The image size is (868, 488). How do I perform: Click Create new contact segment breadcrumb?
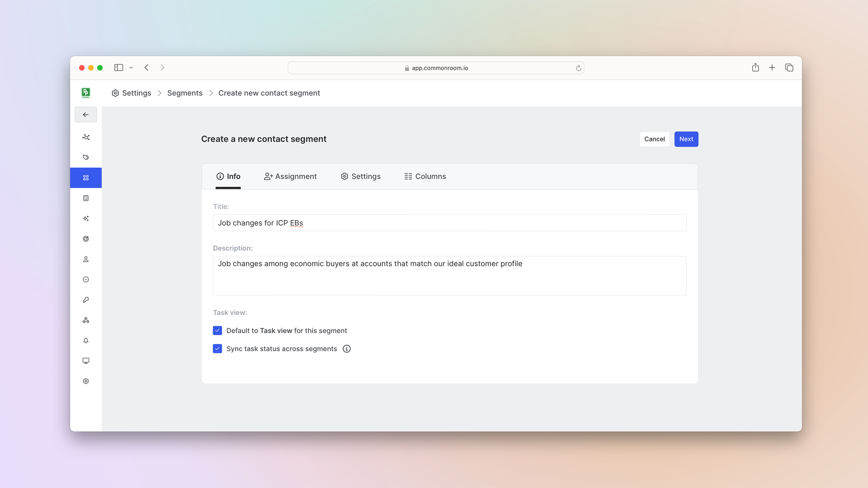(x=269, y=93)
